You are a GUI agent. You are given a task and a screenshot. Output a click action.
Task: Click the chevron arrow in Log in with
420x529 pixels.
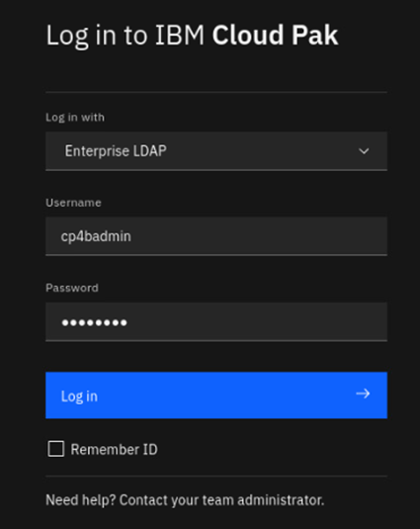(x=364, y=151)
